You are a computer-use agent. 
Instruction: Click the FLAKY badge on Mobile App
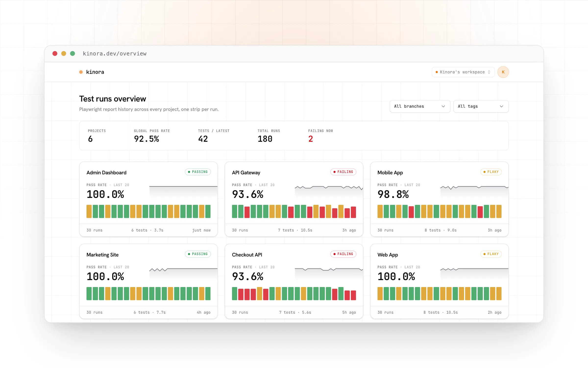tap(491, 172)
